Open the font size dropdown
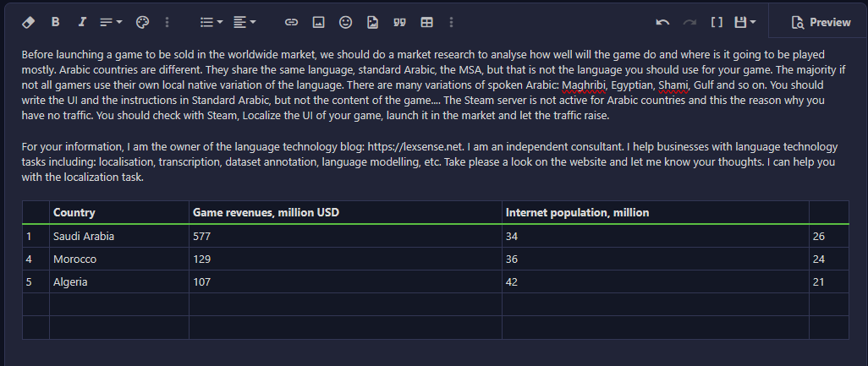868x366 pixels. pyautogui.click(x=111, y=22)
